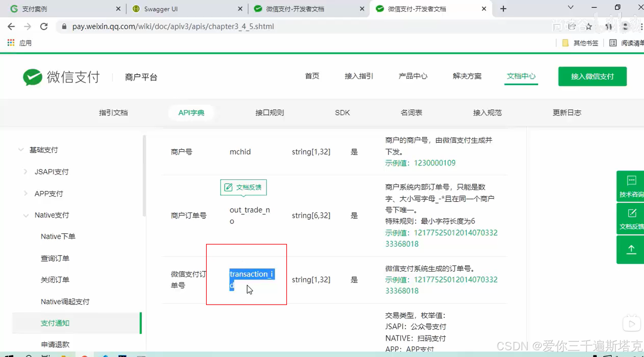This screenshot has width=644, height=357.
Task: Switch to 指引文档 sub-tab
Action: pos(113,113)
